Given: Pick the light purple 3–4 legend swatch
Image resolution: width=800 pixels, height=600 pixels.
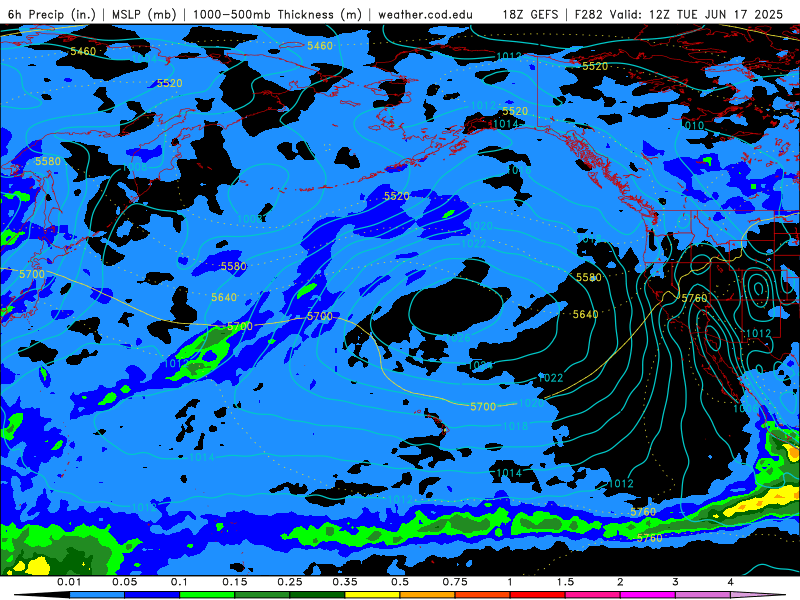Looking at the screenshot, I should click(703, 595).
